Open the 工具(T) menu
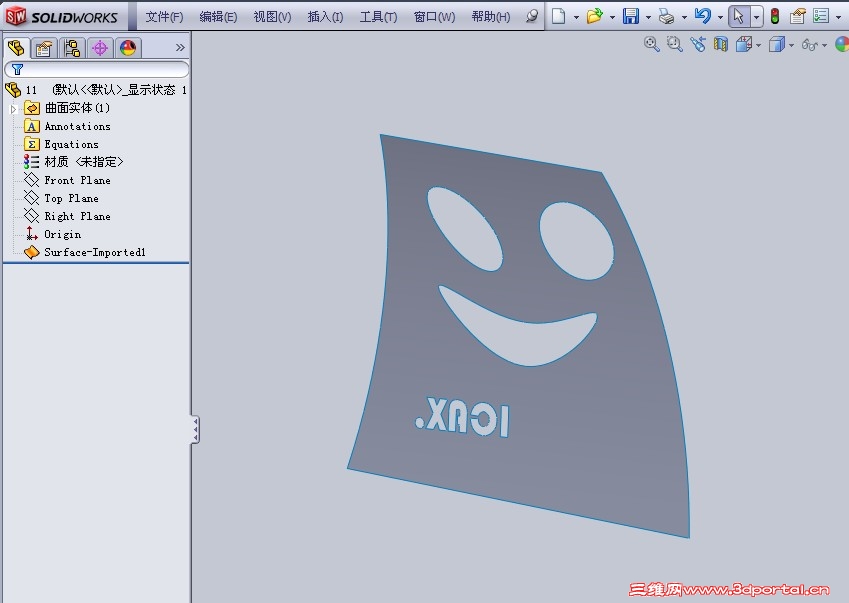Viewport: 849px width, 603px height. [378, 17]
